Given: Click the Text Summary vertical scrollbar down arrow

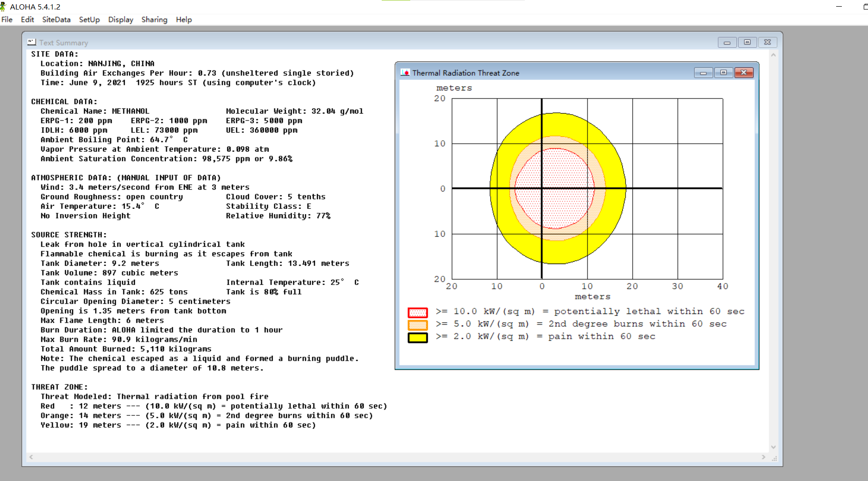Looking at the screenshot, I should click(773, 447).
